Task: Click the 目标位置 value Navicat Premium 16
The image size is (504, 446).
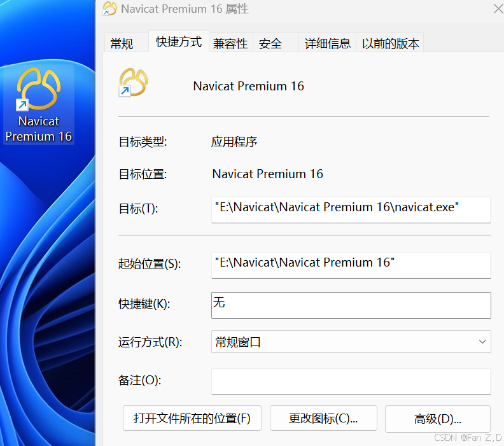Action: pyautogui.click(x=267, y=174)
